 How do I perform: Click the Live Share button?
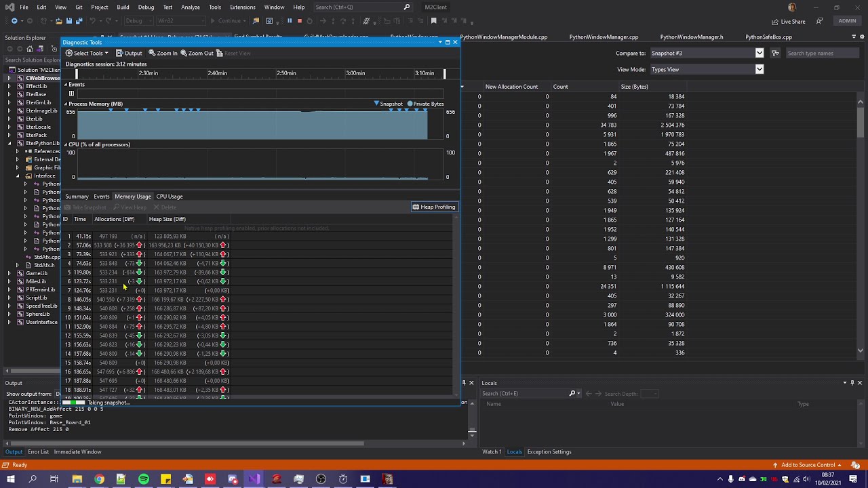click(x=788, y=21)
